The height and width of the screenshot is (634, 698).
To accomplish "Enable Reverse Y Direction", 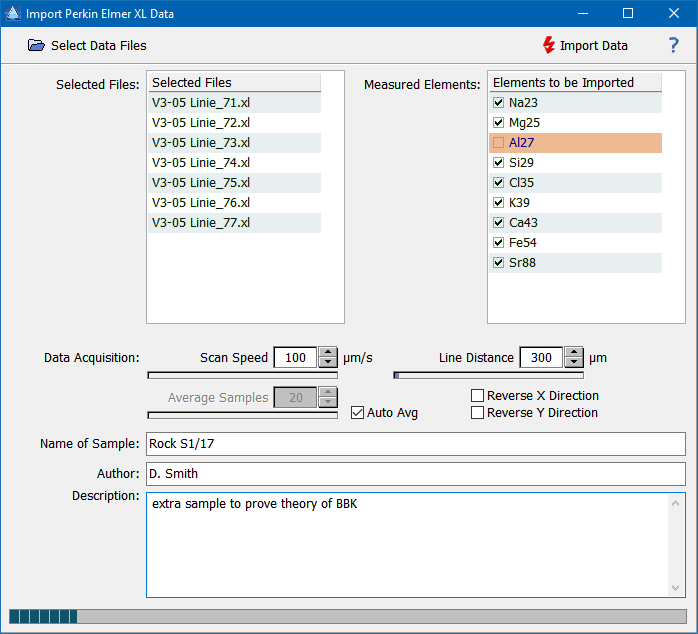I will (x=477, y=413).
